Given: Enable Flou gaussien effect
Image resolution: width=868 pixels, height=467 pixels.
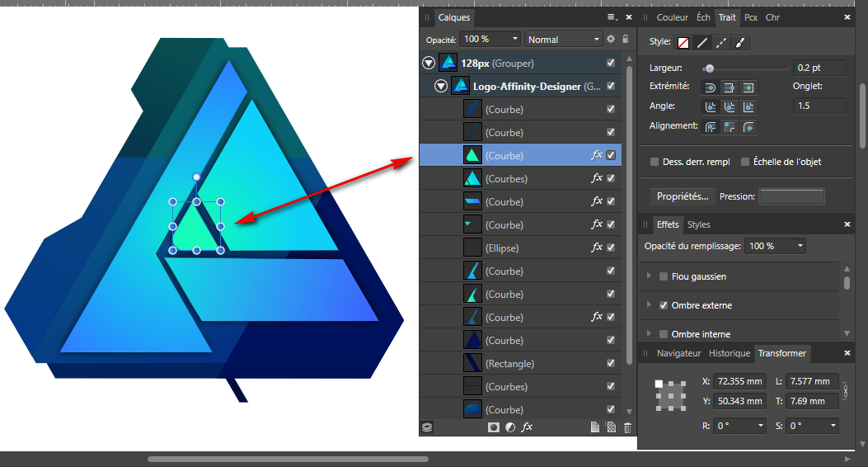Looking at the screenshot, I should pyautogui.click(x=664, y=276).
